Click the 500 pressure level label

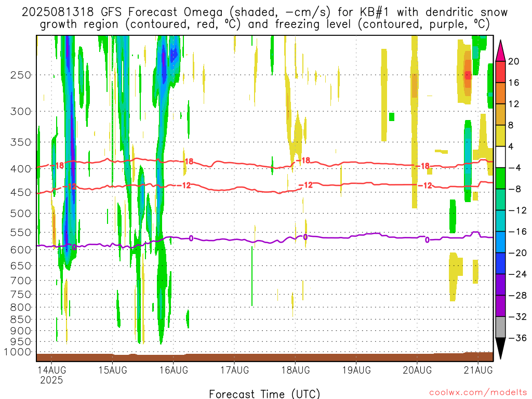(x=21, y=214)
